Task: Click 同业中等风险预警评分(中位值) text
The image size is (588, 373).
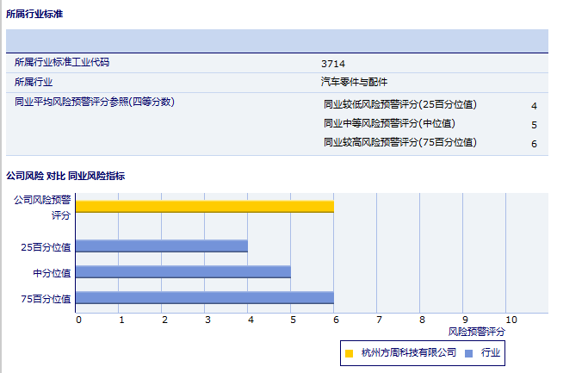Action: [x=389, y=124]
